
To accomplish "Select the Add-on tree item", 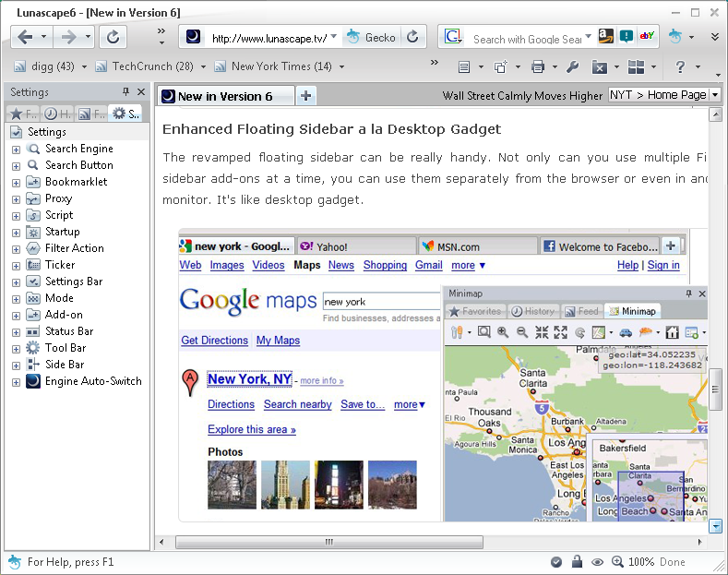I will coord(64,315).
